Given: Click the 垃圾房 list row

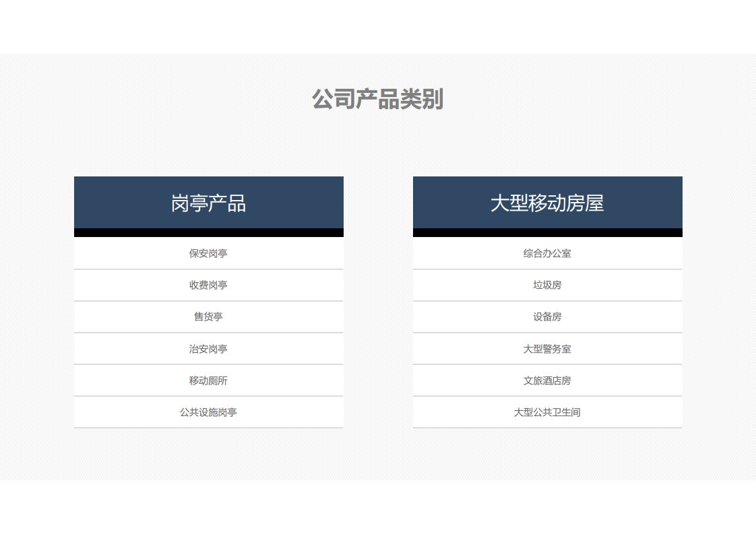Looking at the screenshot, I should pos(547,285).
